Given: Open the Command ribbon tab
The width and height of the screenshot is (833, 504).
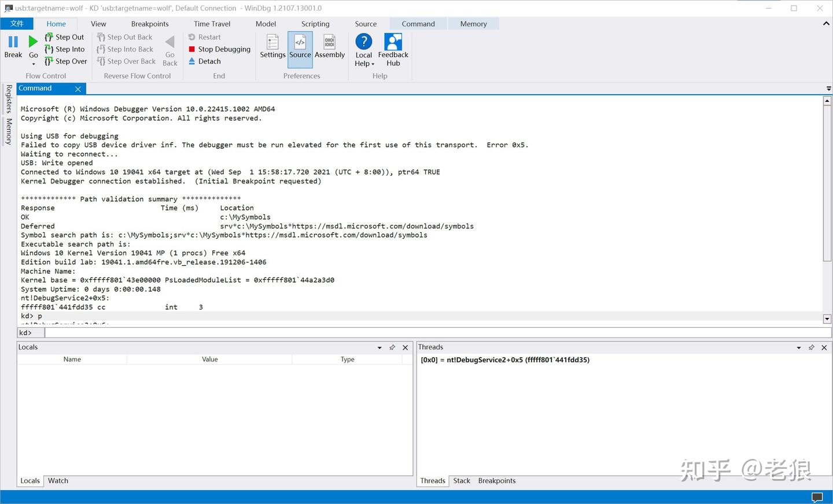Looking at the screenshot, I should (x=418, y=24).
